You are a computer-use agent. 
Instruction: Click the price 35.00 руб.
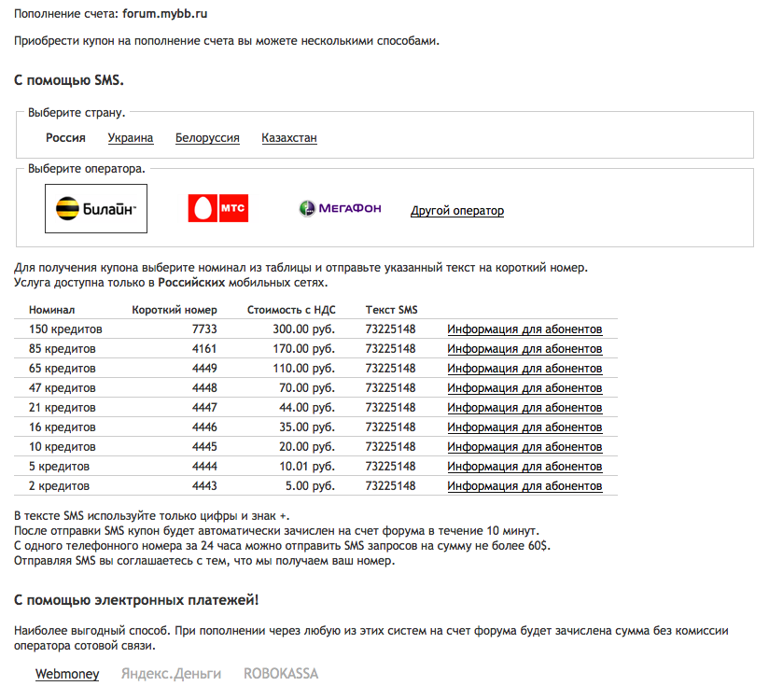307,427
